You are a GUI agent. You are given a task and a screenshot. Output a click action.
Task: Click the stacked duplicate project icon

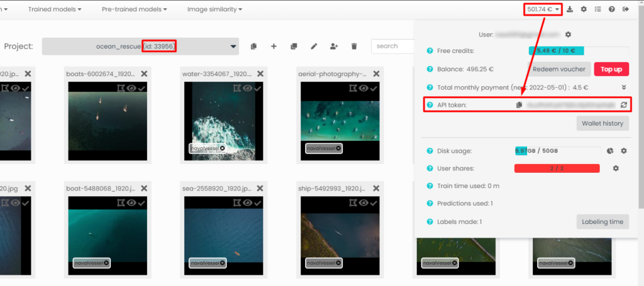(294, 47)
